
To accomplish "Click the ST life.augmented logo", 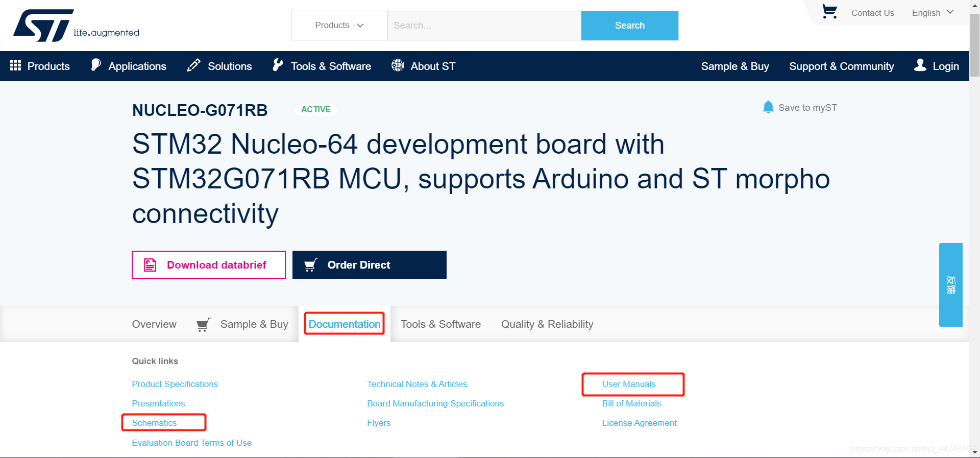I will 76,26.
